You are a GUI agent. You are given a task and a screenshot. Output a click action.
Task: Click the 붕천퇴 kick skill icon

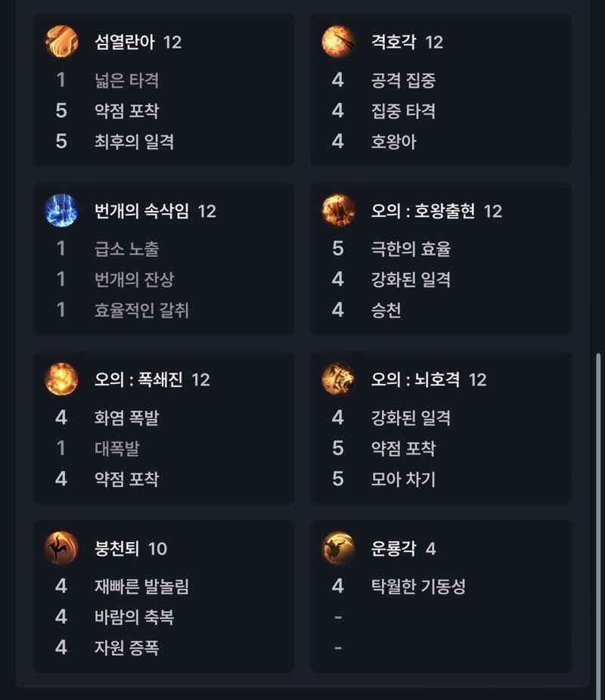pyautogui.click(x=61, y=548)
